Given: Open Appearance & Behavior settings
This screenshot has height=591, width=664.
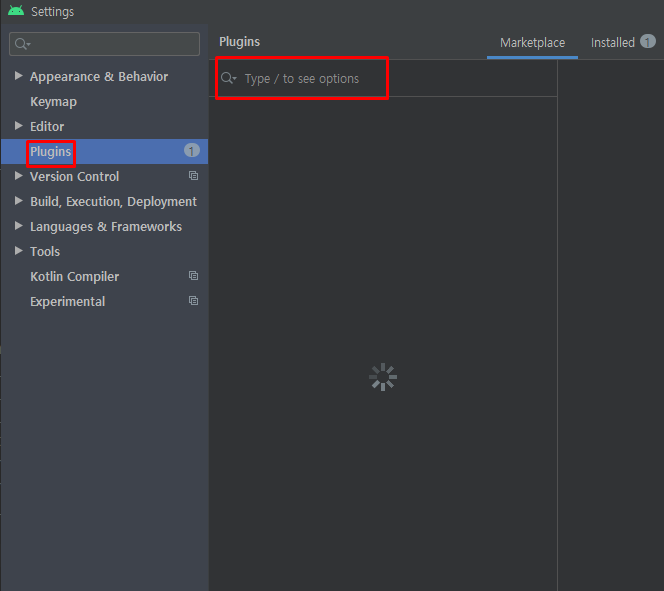Looking at the screenshot, I should coord(99,77).
